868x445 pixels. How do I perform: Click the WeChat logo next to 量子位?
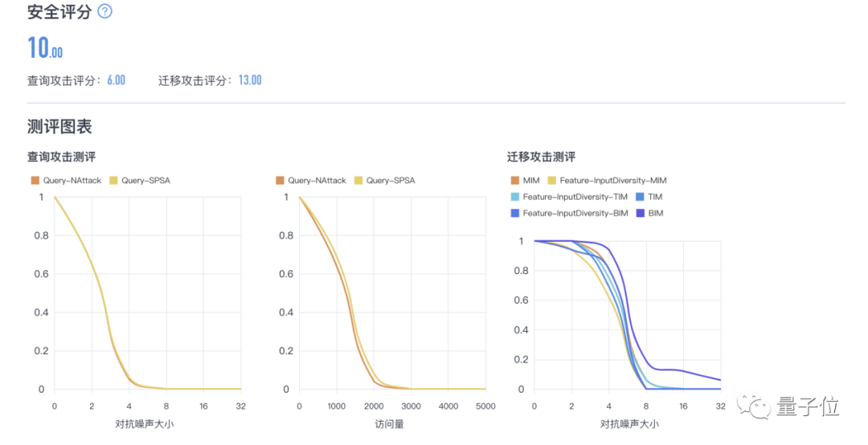[x=755, y=404]
